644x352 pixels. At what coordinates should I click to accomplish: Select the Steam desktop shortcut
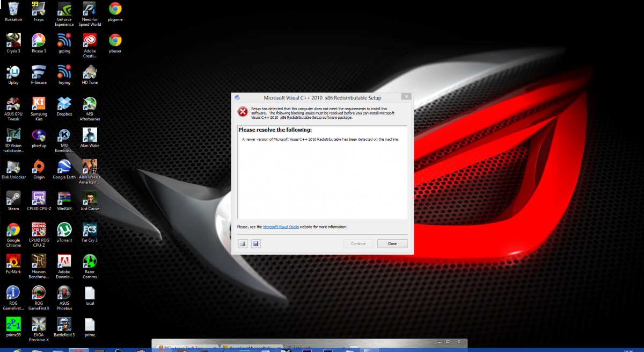(x=13, y=202)
